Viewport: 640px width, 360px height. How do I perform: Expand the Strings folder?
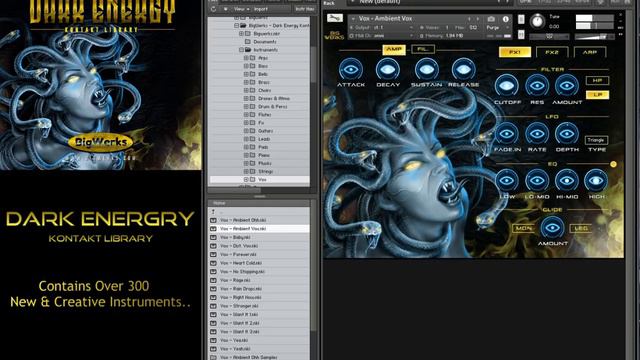click(246, 171)
